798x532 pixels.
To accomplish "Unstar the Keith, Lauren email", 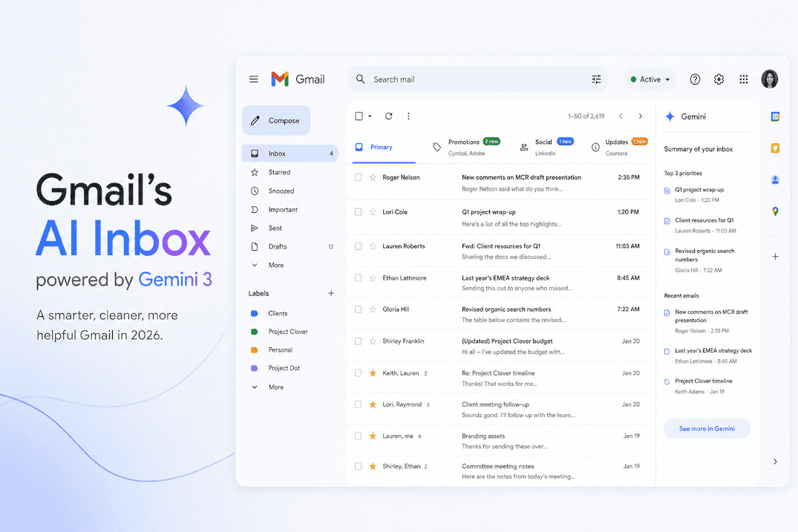I will coord(373,373).
